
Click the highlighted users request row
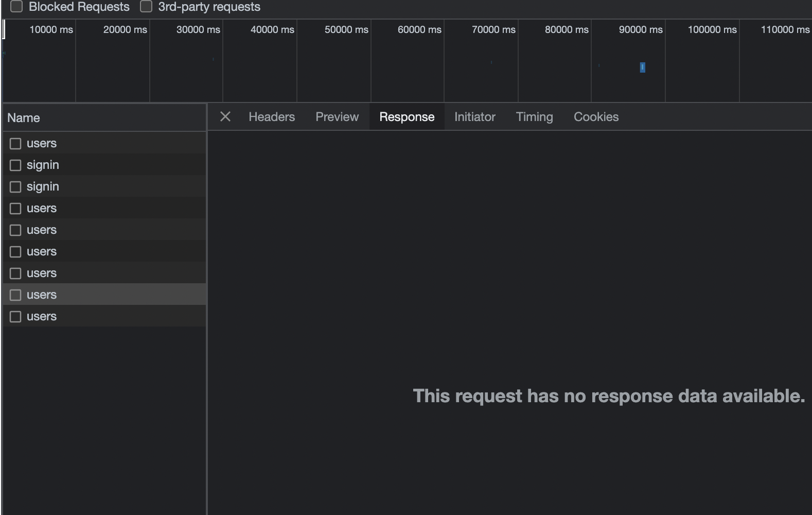(104, 295)
